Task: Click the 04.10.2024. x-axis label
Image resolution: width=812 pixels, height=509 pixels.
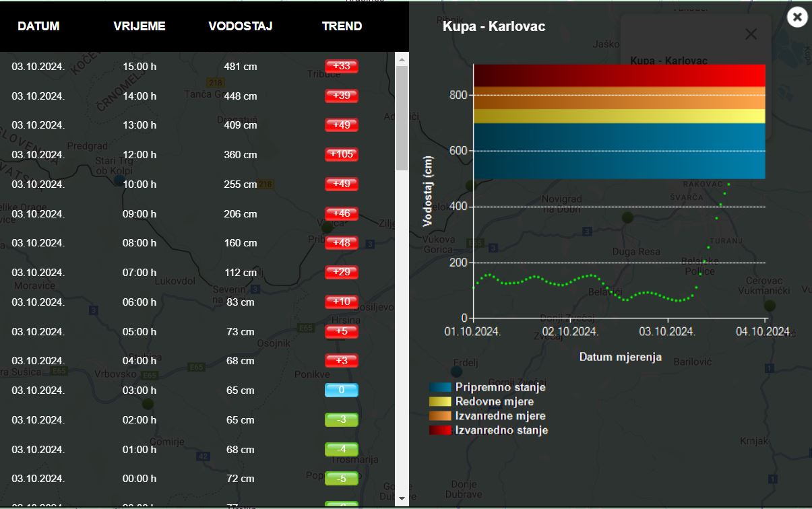Action: (x=763, y=331)
